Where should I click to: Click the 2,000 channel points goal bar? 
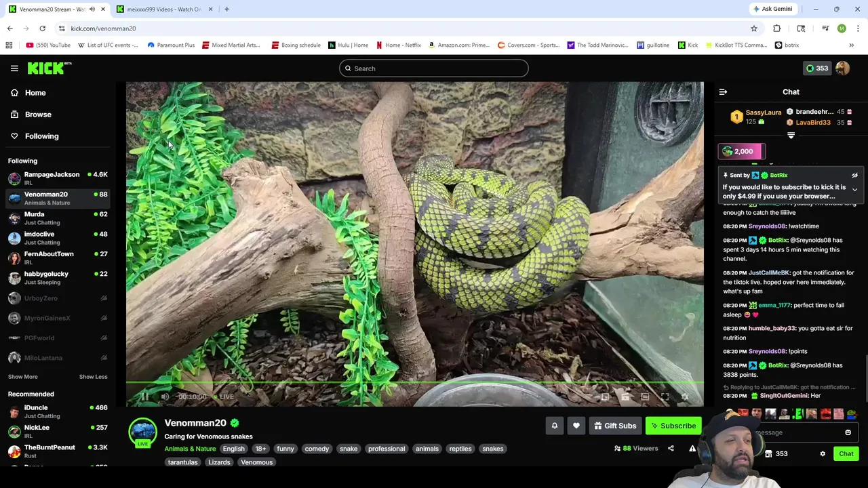[x=741, y=151]
